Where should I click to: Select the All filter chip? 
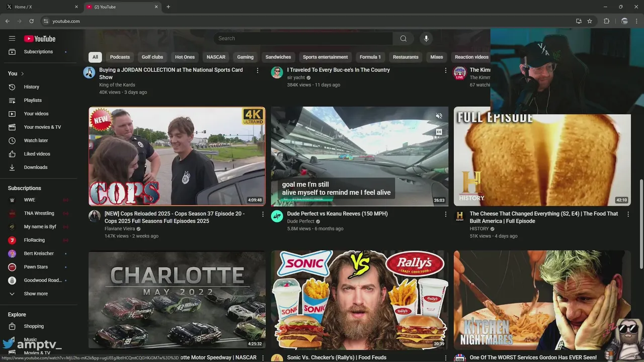[95, 57]
